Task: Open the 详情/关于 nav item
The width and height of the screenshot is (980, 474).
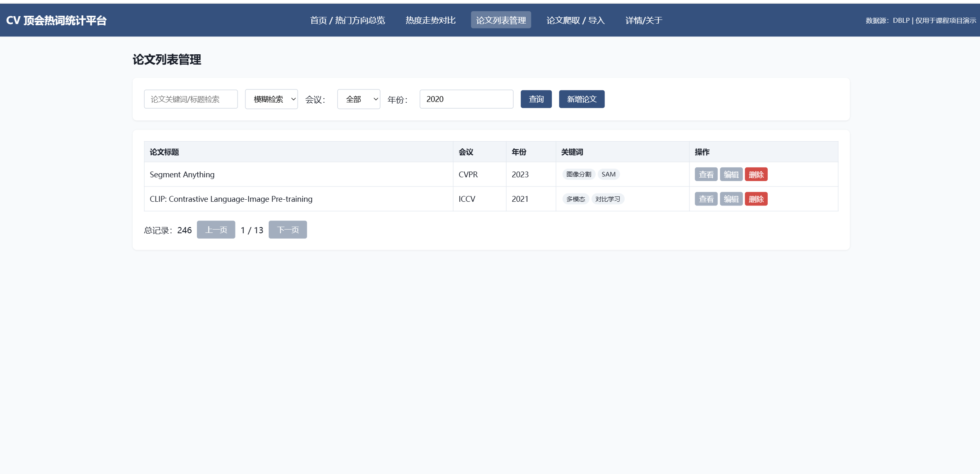Action: pyautogui.click(x=644, y=20)
